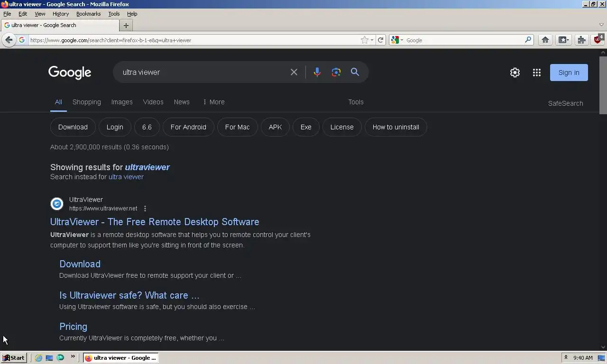Open the Google search Tools options
This screenshot has width=607, height=364.
click(356, 102)
